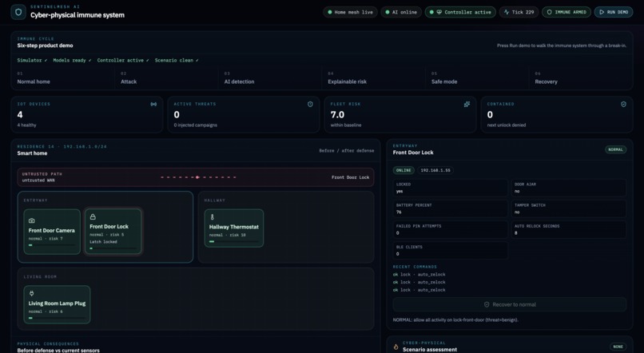Screen dimensions: 644x353
Task: Click the Before / after defense label
Action: point(347,151)
